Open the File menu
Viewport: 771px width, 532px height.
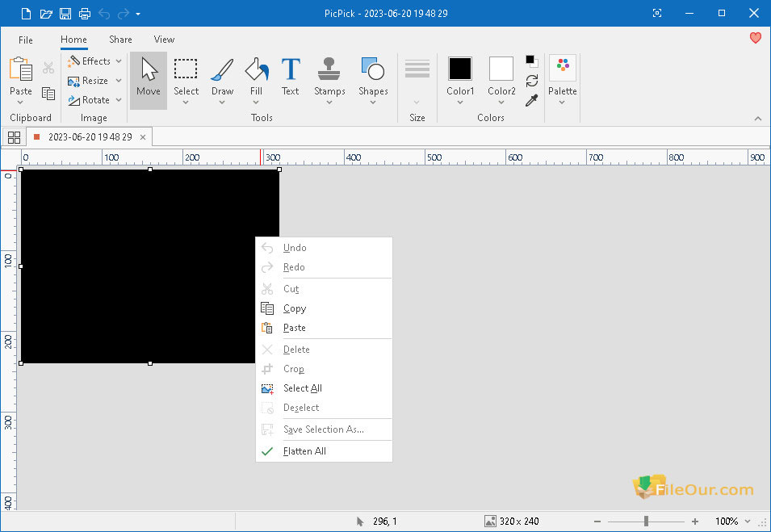click(26, 40)
